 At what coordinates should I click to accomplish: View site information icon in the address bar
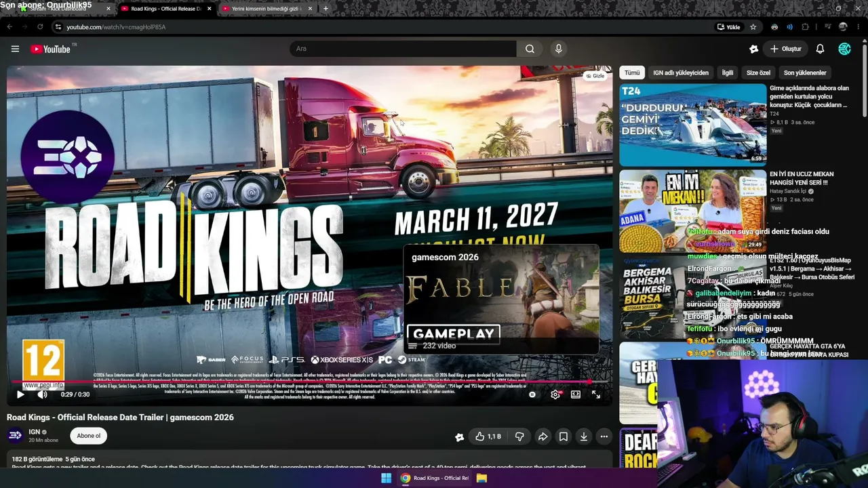pos(58,27)
